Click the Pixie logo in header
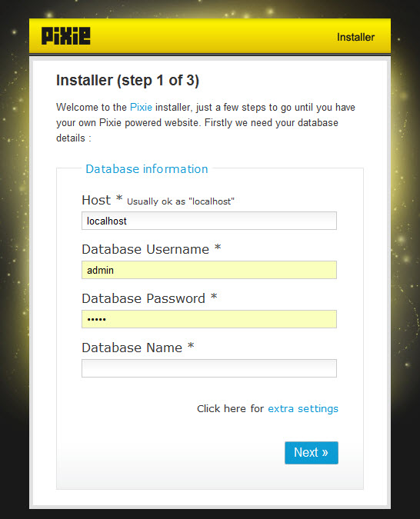This screenshot has height=519, width=420. tap(65, 35)
